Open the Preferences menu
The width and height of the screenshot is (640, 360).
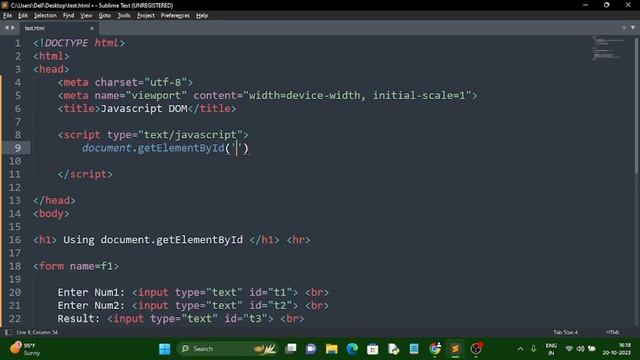click(x=175, y=16)
